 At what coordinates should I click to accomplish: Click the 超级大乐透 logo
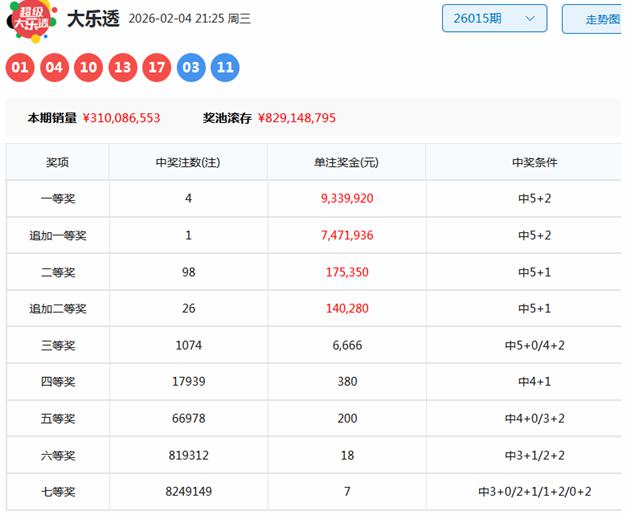(32, 20)
